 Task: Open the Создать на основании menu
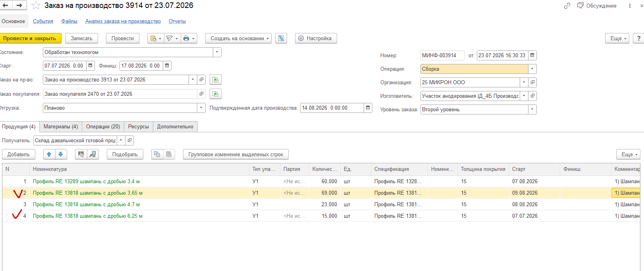click(x=238, y=38)
